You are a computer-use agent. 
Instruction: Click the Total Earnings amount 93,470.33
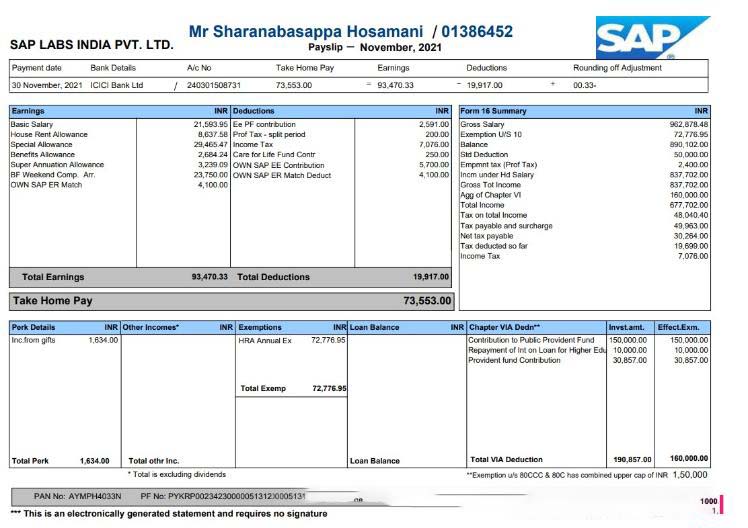209,277
